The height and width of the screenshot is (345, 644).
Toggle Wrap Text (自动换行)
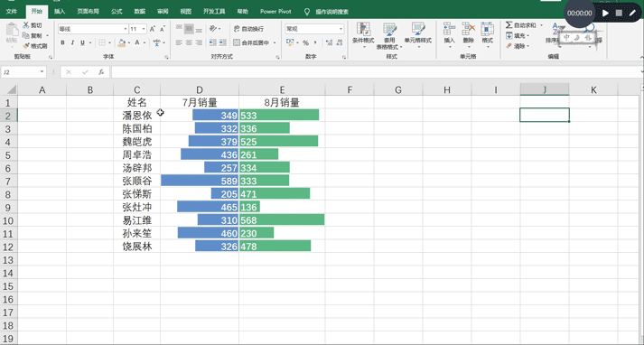[x=249, y=29]
